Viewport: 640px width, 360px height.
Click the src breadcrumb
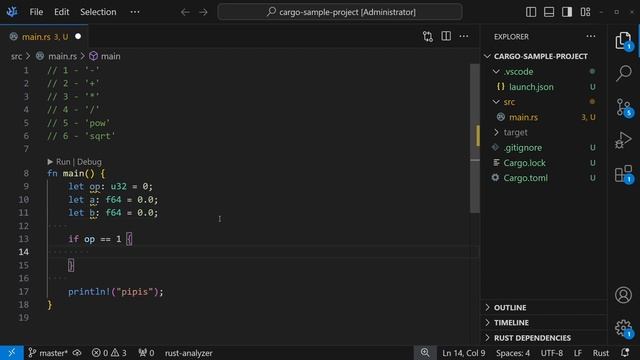pos(16,56)
